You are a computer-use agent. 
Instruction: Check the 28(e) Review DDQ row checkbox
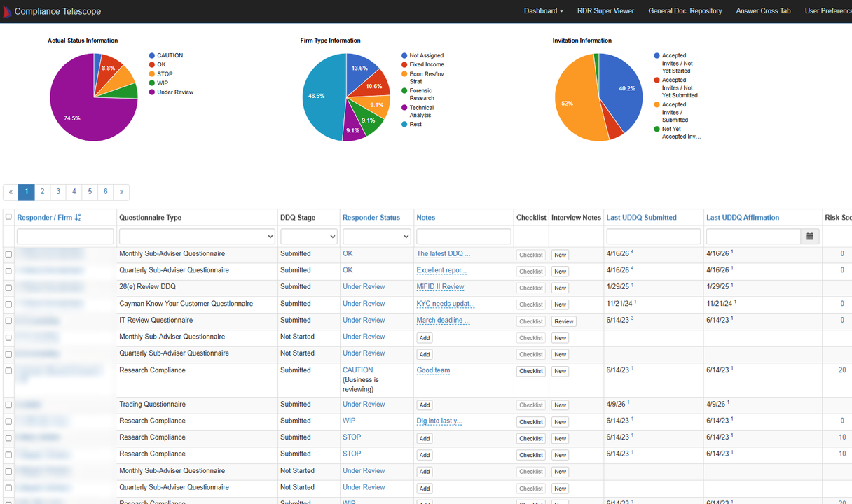click(8, 288)
